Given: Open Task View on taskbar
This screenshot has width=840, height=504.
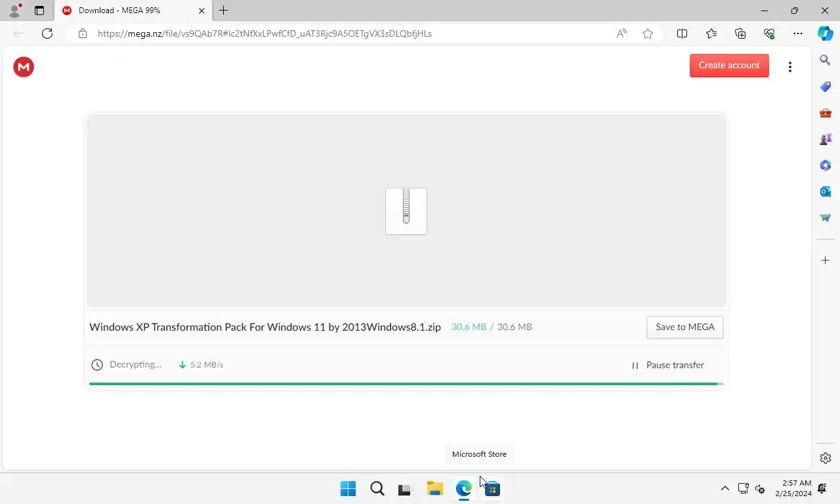Looking at the screenshot, I should [x=405, y=488].
